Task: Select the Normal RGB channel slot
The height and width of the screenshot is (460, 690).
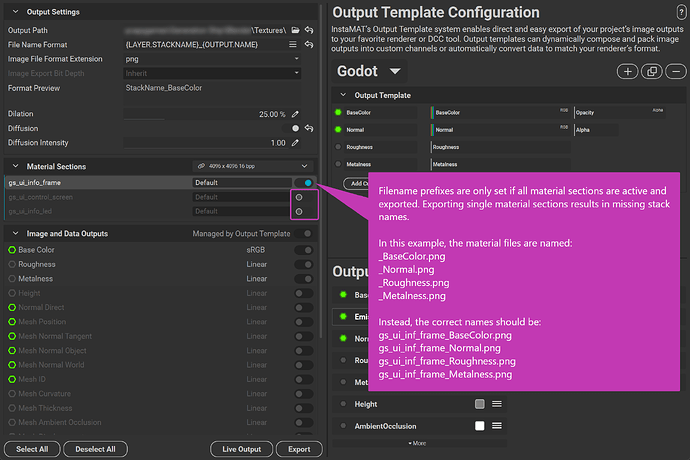Action: pyautogui.click(x=500, y=129)
